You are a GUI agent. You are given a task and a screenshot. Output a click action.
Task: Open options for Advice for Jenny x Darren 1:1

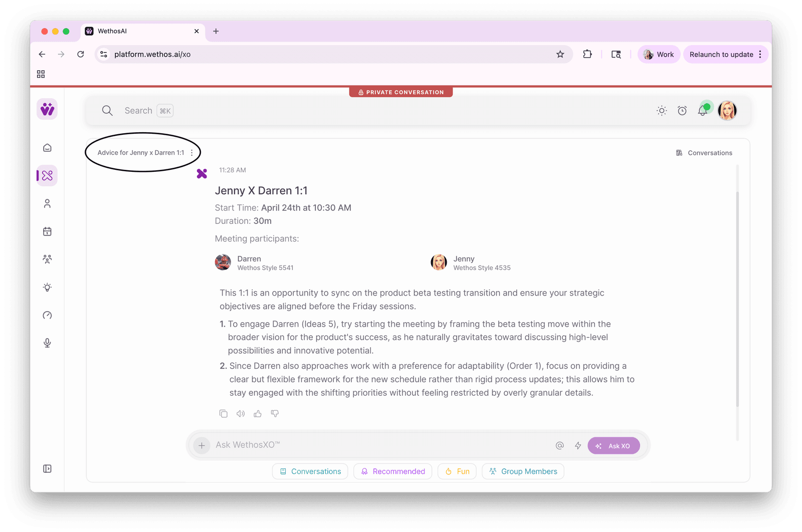click(192, 153)
